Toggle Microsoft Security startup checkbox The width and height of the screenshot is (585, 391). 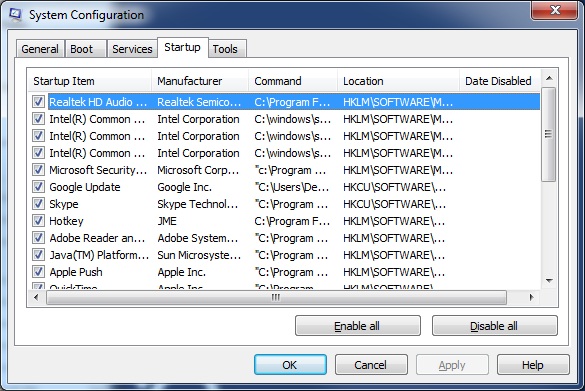38,170
